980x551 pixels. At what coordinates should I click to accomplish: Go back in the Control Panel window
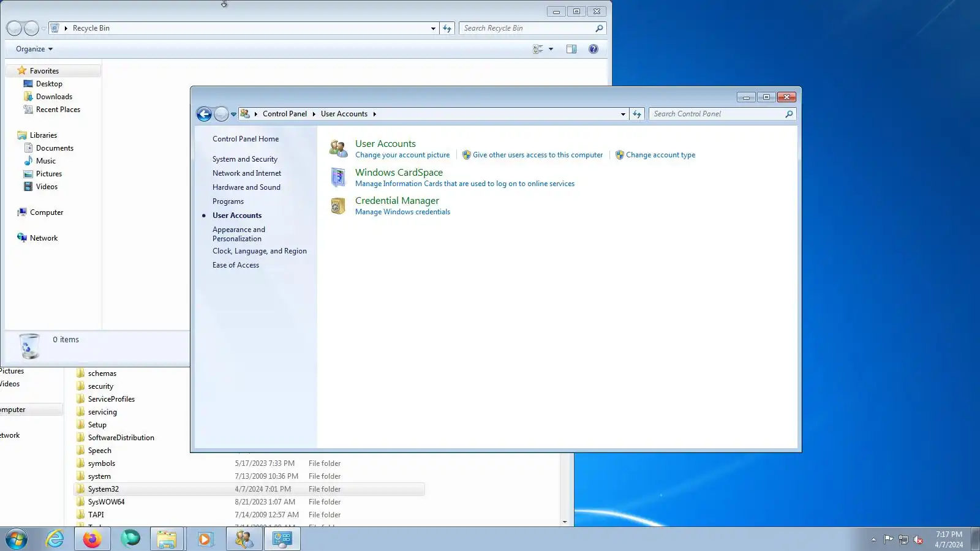pyautogui.click(x=204, y=114)
